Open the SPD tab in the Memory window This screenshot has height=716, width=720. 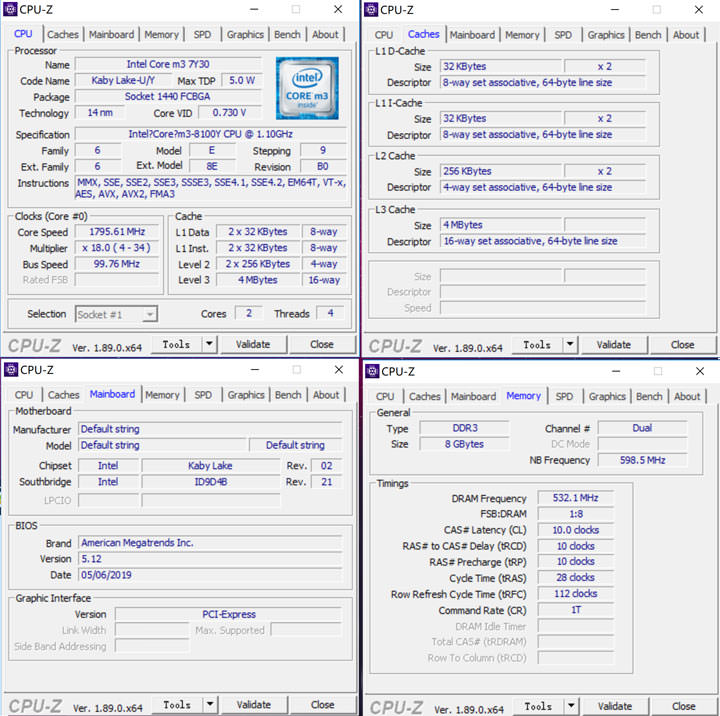pyautogui.click(x=564, y=396)
